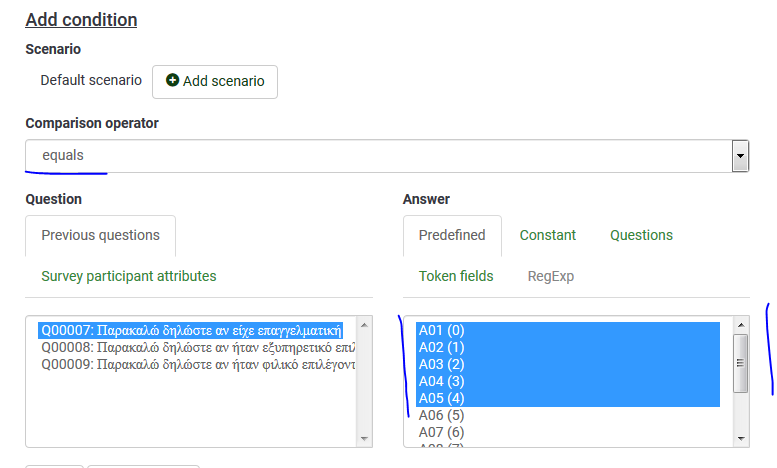Open the Questions answer tab
This screenshot has width=777, height=468.
pyautogui.click(x=641, y=235)
